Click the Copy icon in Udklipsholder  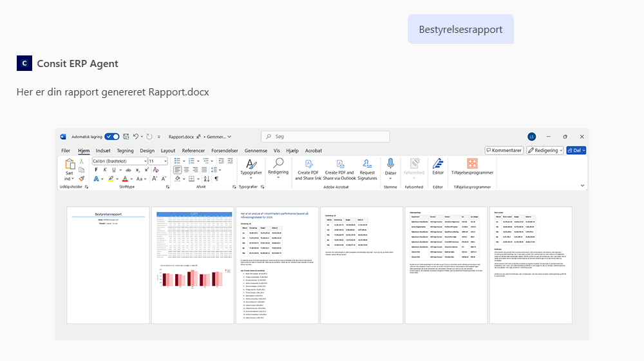81,170
